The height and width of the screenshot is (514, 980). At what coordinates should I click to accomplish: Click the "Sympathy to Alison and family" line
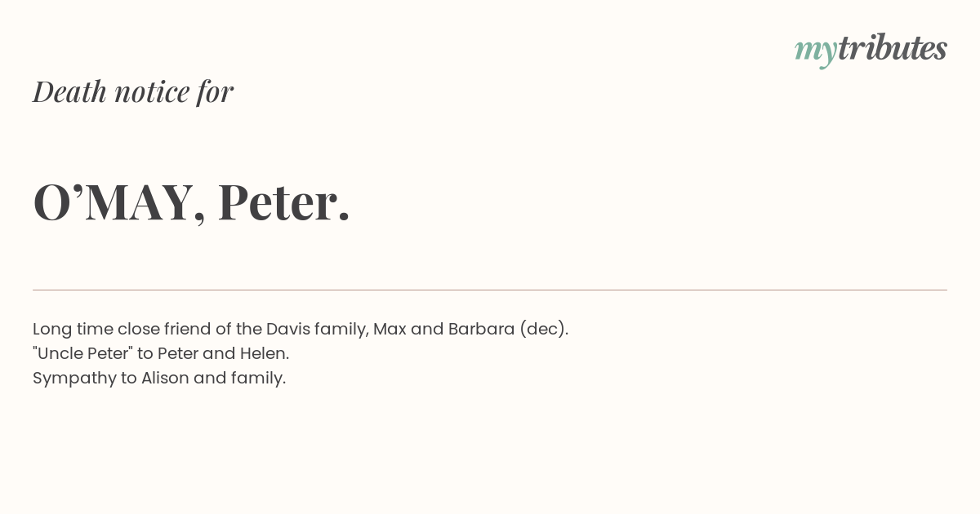pyautogui.click(x=159, y=379)
